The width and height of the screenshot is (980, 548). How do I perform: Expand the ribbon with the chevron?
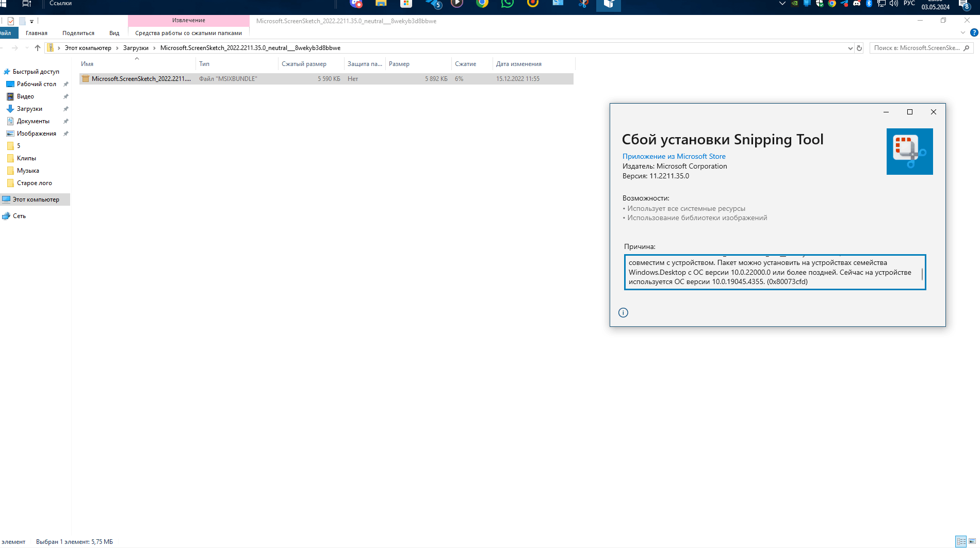[x=963, y=32]
